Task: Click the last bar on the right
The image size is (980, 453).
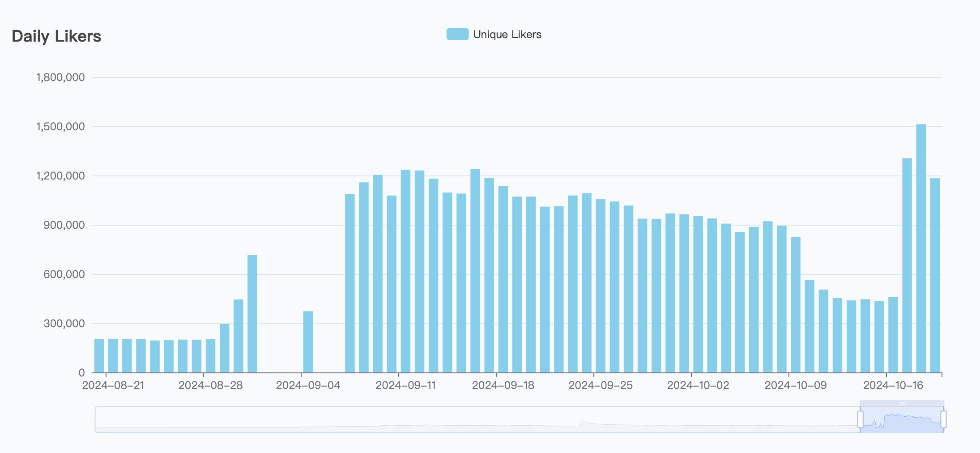Action: [935, 275]
